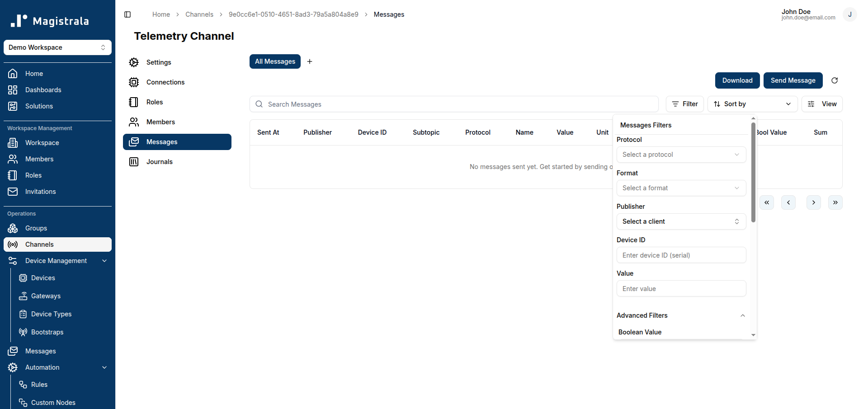Open Select a format dropdown
Image resolution: width=868 pixels, height=409 pixels.
pos(681,188)
